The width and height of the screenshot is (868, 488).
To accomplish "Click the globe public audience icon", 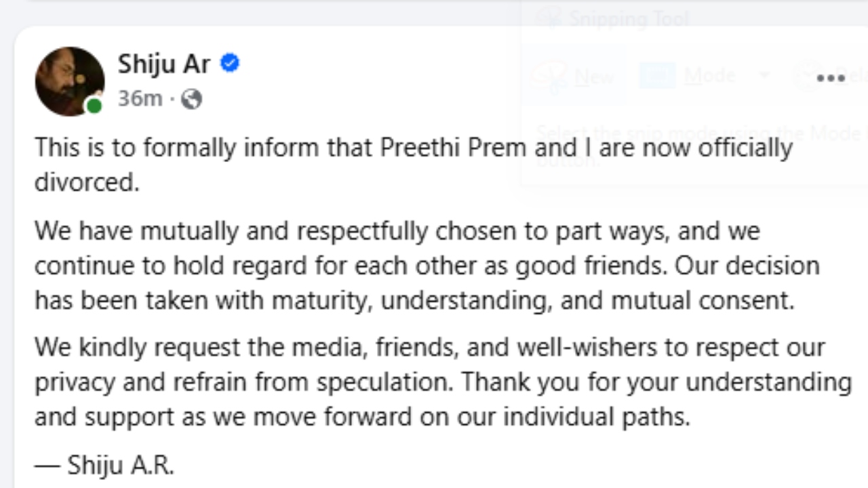I will [x=192, y=100].
